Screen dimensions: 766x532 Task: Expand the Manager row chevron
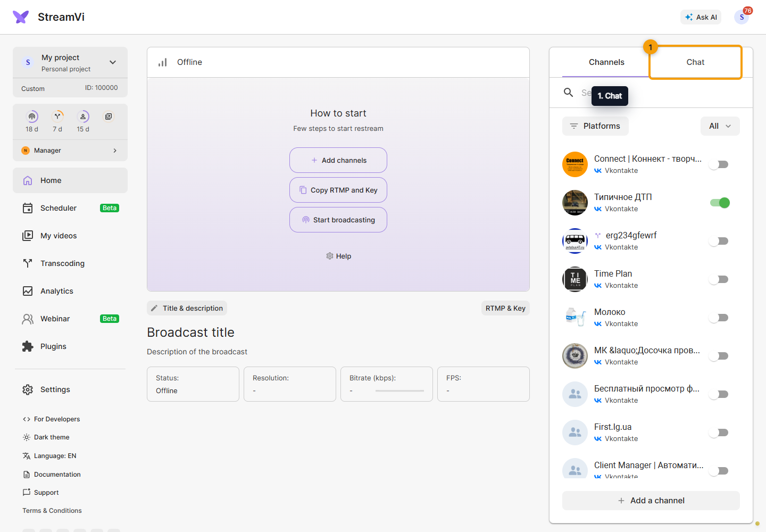[115, 151]
